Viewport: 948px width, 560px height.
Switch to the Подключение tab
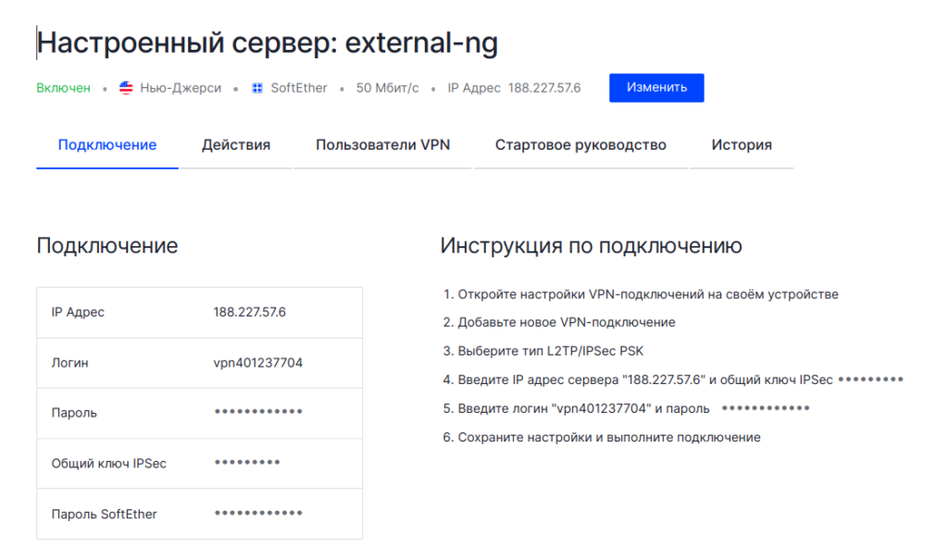[107, 145]
